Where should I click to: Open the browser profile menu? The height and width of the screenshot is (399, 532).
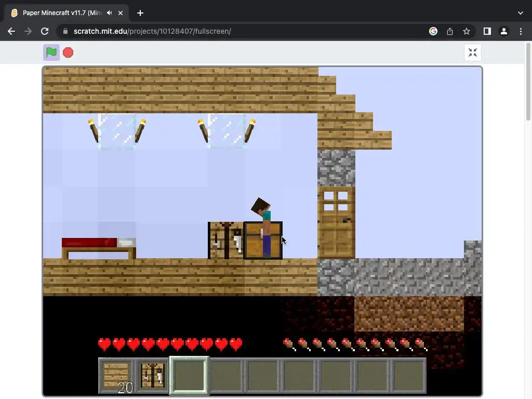504,31
